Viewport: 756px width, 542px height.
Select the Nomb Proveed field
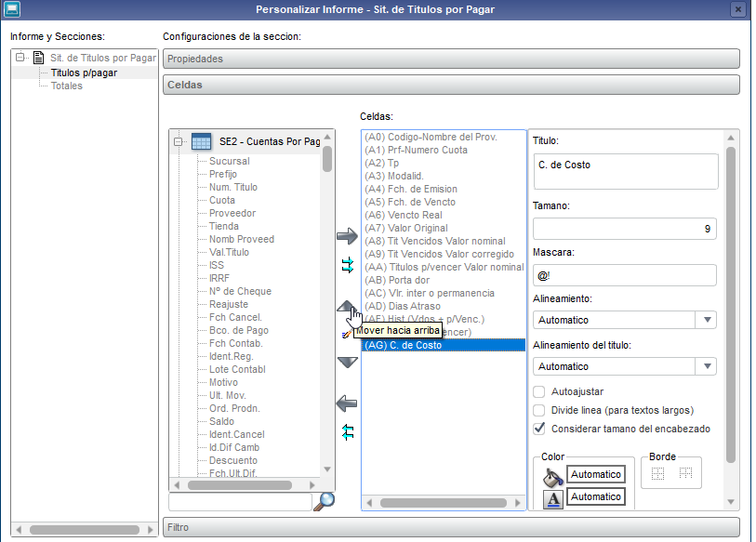tap(242, 239)
